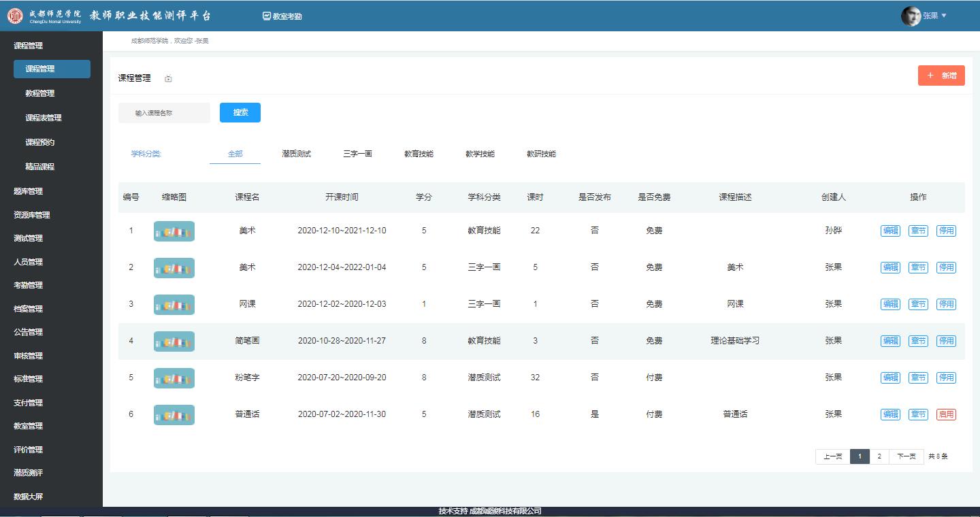Screen dimensions: 980x517
Task: Open user dropdown arrow next to 张果
Action: coord(944,16)
